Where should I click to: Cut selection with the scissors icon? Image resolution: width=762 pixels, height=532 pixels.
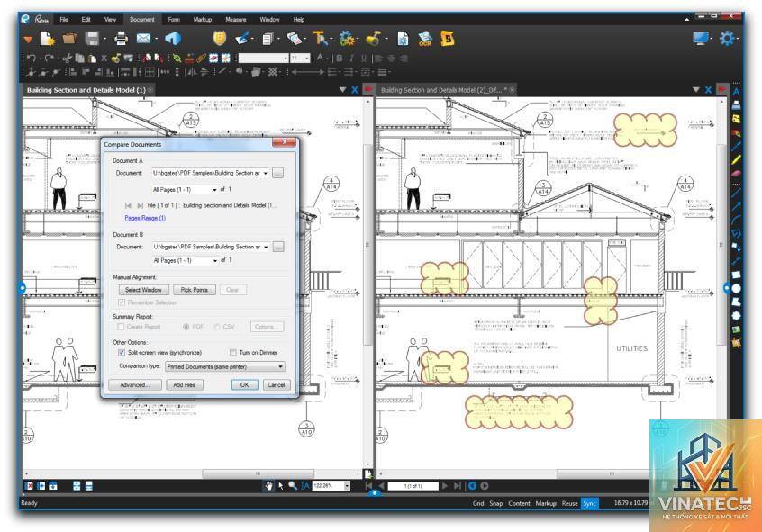(67, 59)
